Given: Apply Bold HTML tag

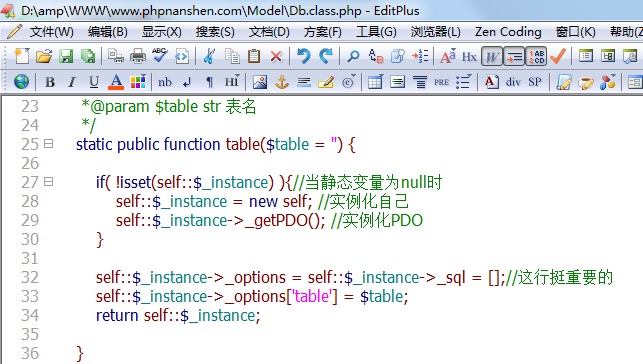Looking at the screenshot, I should point(50,82).
